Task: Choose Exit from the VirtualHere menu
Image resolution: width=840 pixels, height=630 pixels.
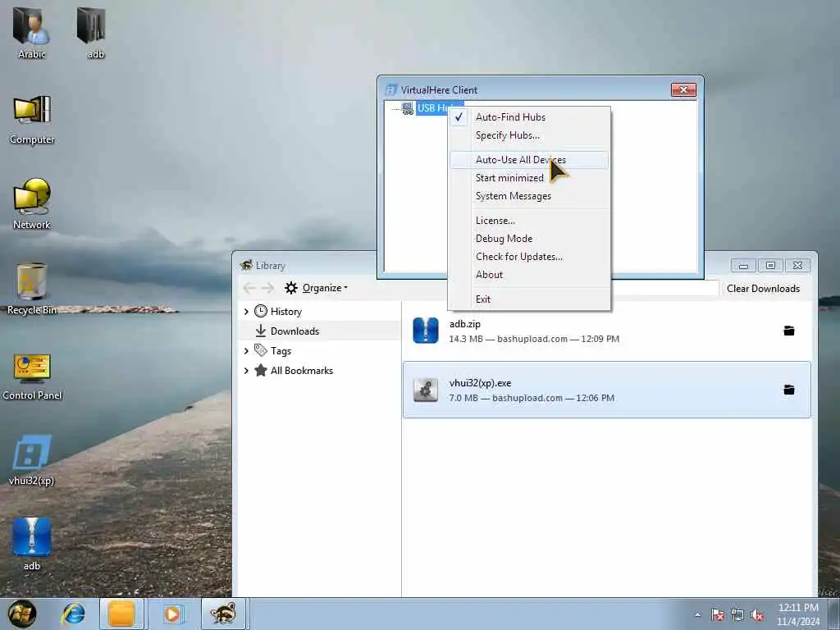Action: tap(529, 299)
